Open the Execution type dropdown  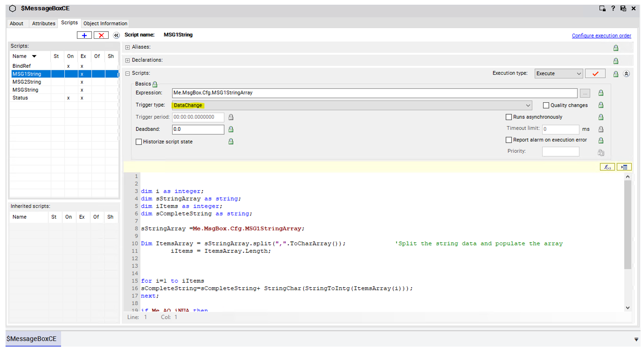point(558,74)
